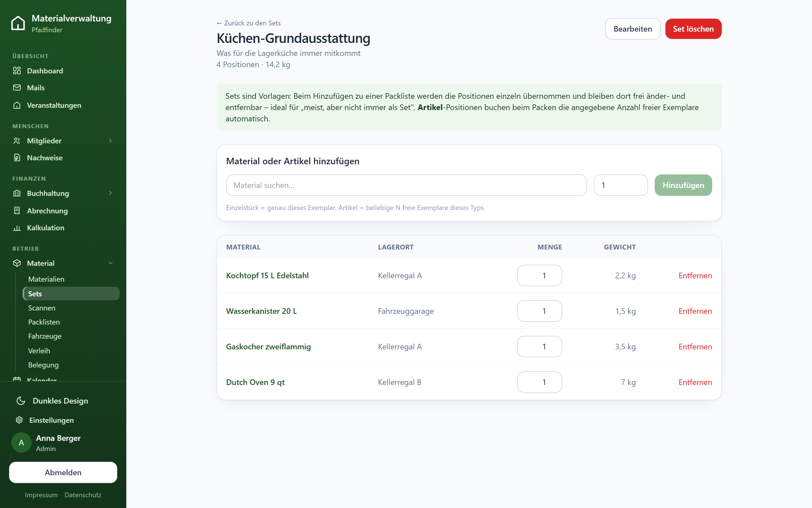Viewport: 812px width, 508px height.
Task: Click the quantity field next to Hinzufügen
Action: (620, 185)
